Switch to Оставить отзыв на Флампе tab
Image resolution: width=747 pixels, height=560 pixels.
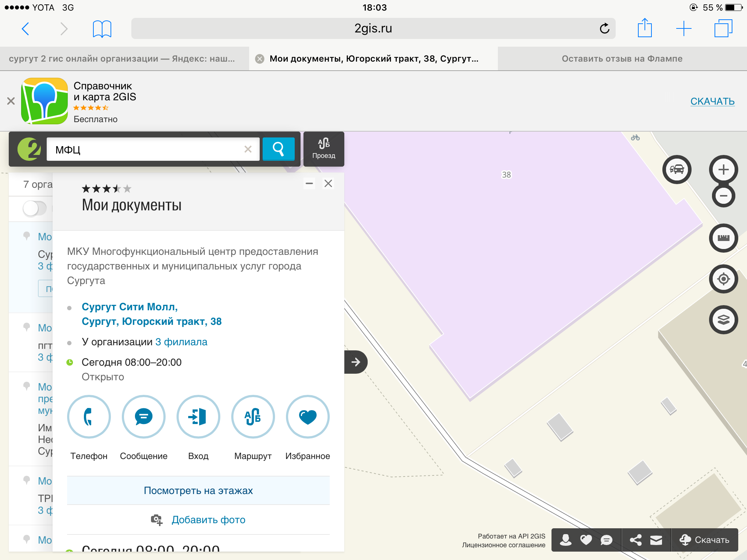(x=622, y=59)
